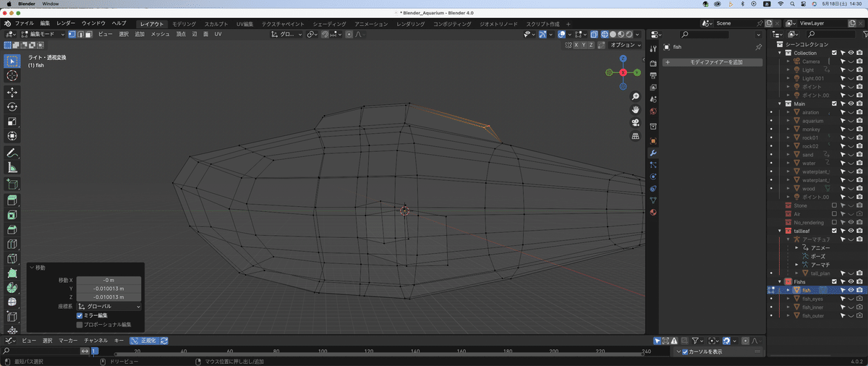The image size is (868, 366).
Task: Open the レンダー menu
Action: coord(65,24)
